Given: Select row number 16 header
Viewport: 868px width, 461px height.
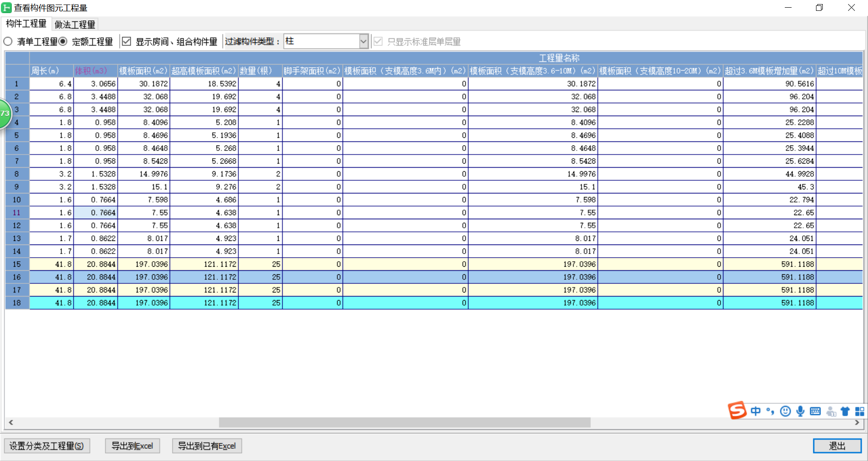Looking at the screenshot, I should point(17,277).
